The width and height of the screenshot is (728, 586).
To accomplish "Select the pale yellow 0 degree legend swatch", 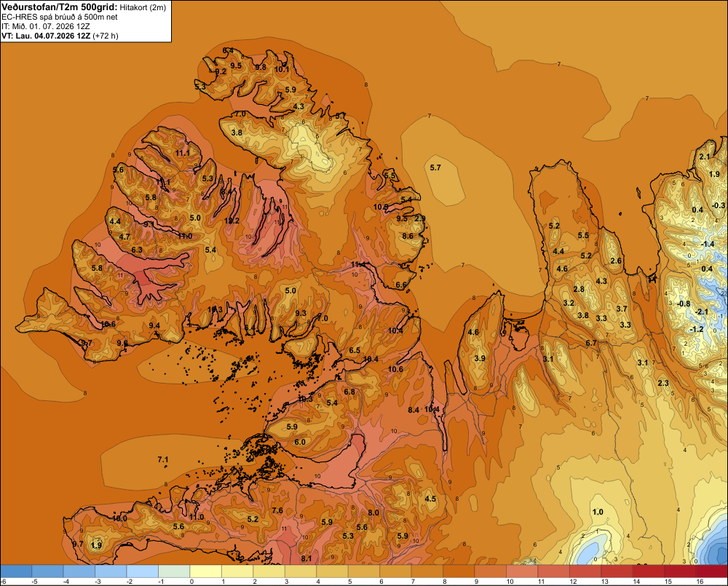I will (206, 571).
